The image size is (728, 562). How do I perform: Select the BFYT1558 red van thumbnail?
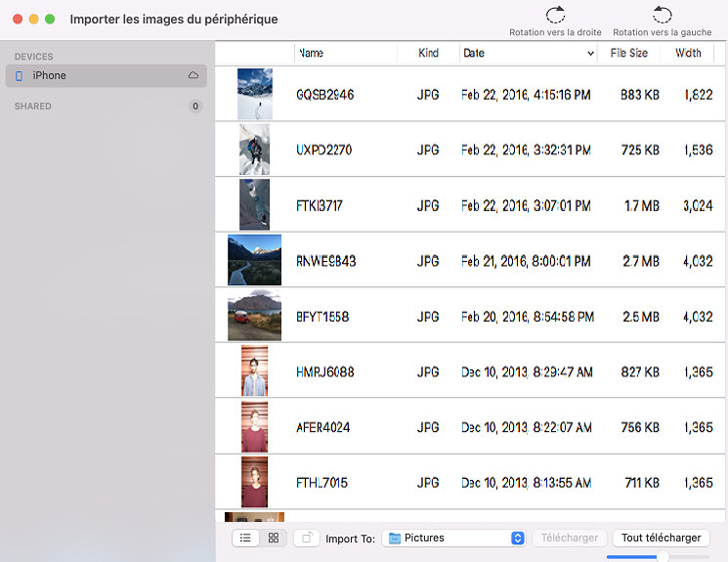(x=254, y=316)
